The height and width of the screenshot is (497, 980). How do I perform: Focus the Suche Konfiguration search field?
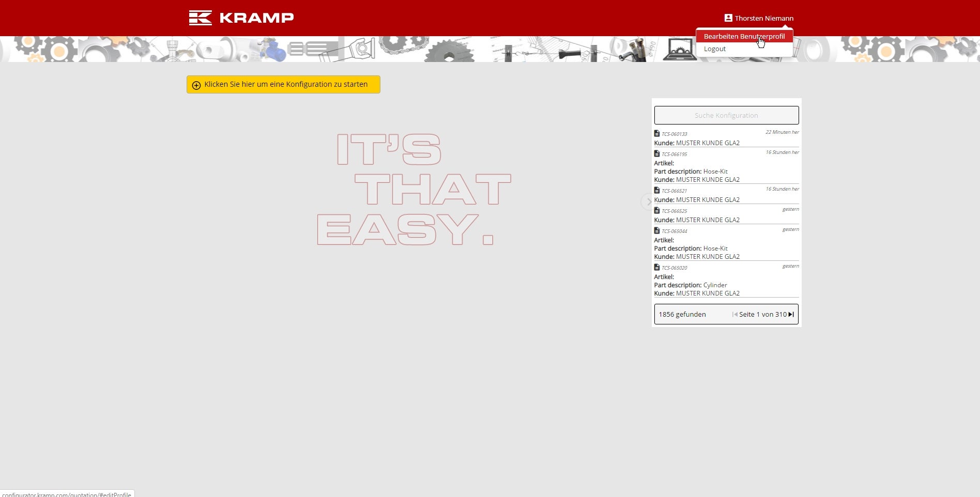click(726, 115)
